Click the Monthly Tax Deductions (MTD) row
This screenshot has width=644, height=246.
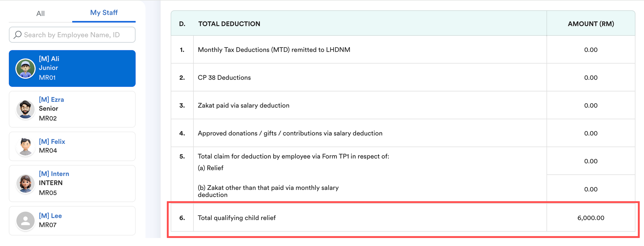(x=274, y=50)
